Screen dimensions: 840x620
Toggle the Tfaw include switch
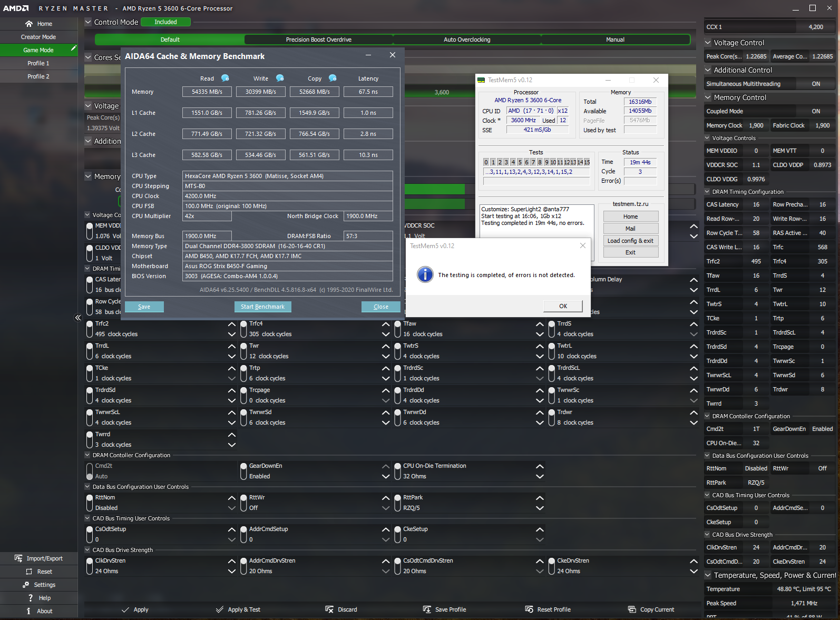pyautogui.click(x=398, y=329)
